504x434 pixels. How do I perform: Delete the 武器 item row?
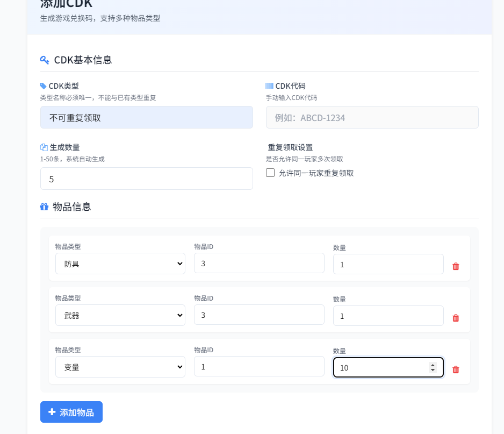click(456, 318)
